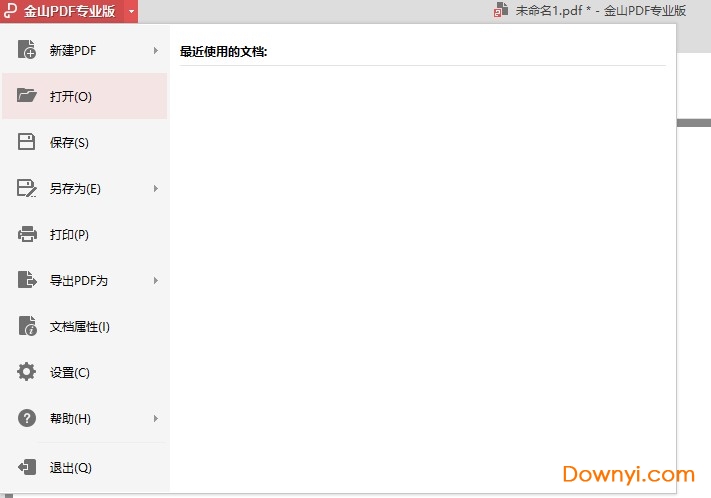
Task: Click the document icon beside 未命名1.pdf title
Action: pyautogui.click(x=501, y=10)
